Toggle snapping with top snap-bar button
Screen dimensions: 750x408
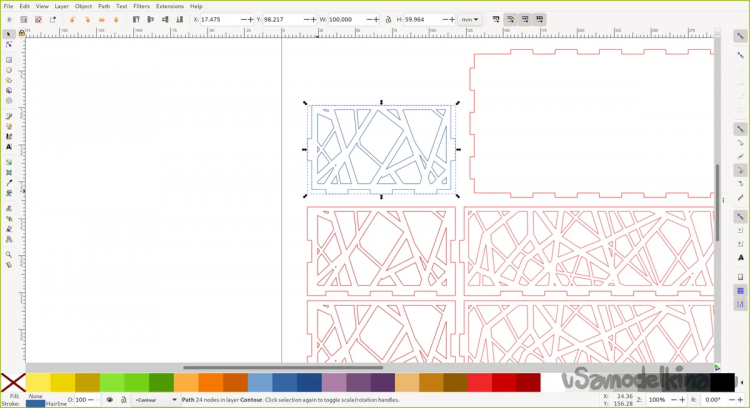tap(741, 36)
